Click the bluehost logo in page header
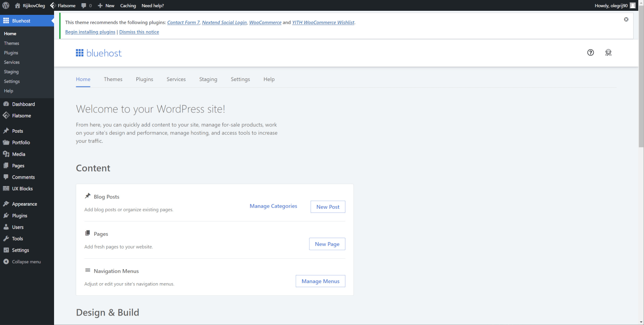The image size is (644, 325). click(99, 53)
